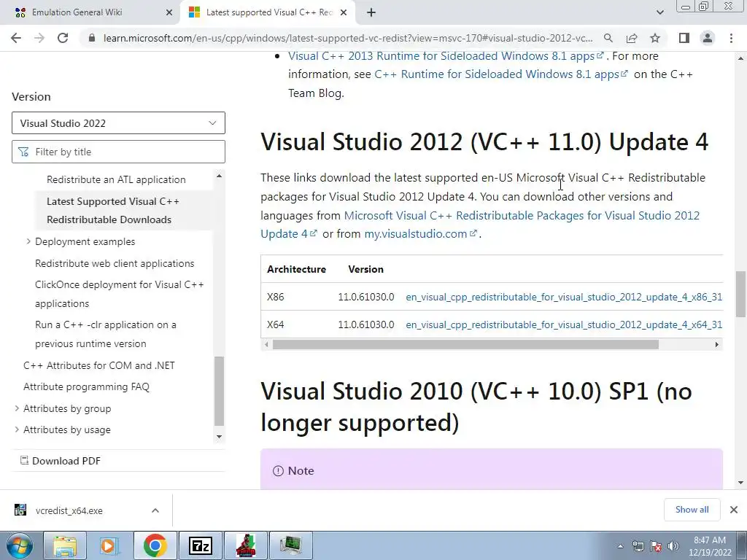Click Show all downloads

pos(692,510)
